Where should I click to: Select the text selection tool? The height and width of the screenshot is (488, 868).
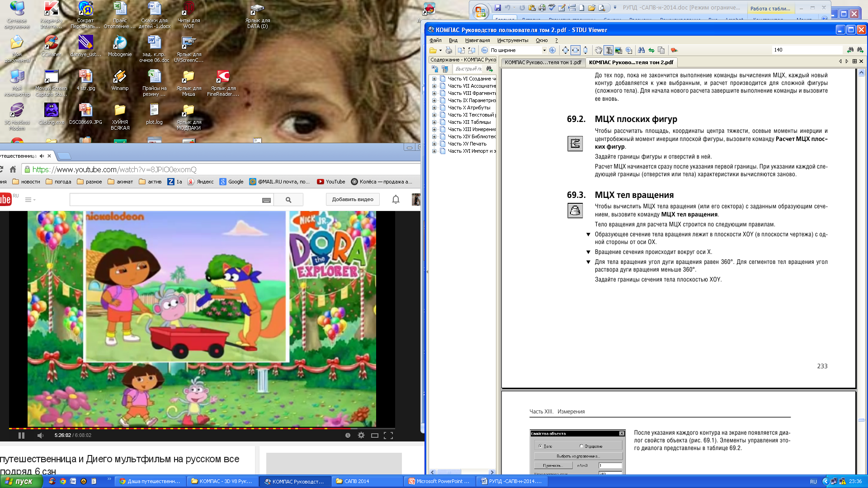[609, 50]
